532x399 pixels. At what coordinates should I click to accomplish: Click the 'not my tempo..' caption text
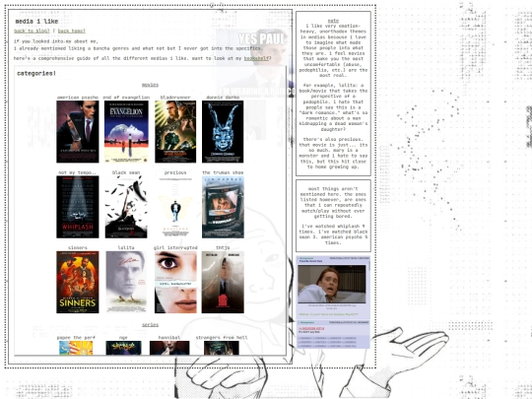tap(78, 172)
